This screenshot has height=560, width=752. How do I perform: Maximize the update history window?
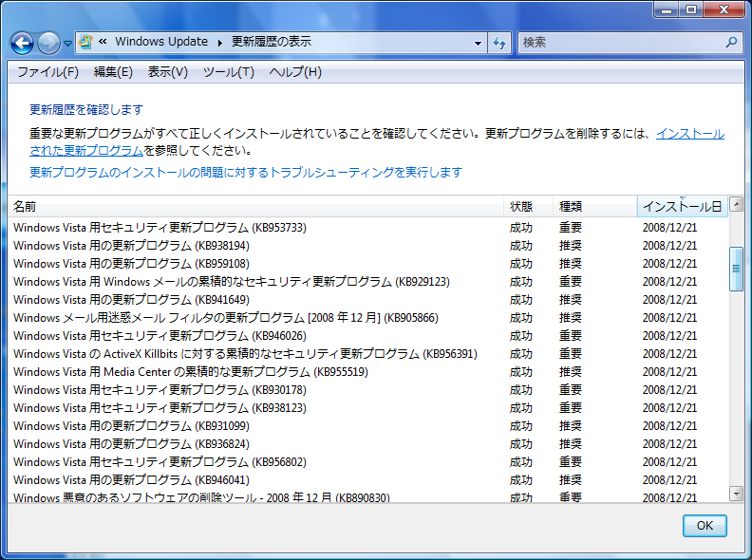coord(690,9)
